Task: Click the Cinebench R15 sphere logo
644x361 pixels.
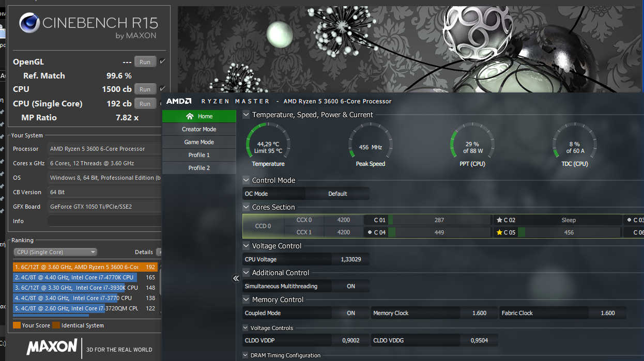Action: 29,23
